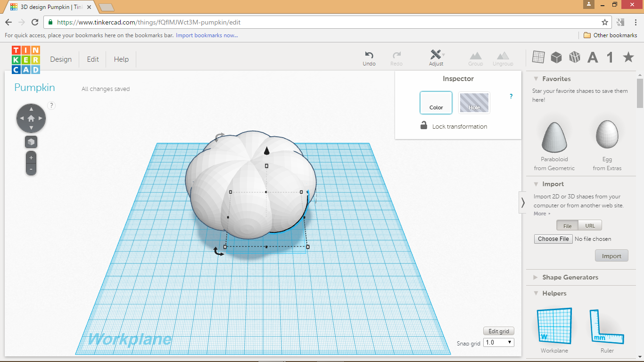The height and width of the screenshot is (362, 644).
Task: Zoom in using the plus control
Action: (31, 157)
